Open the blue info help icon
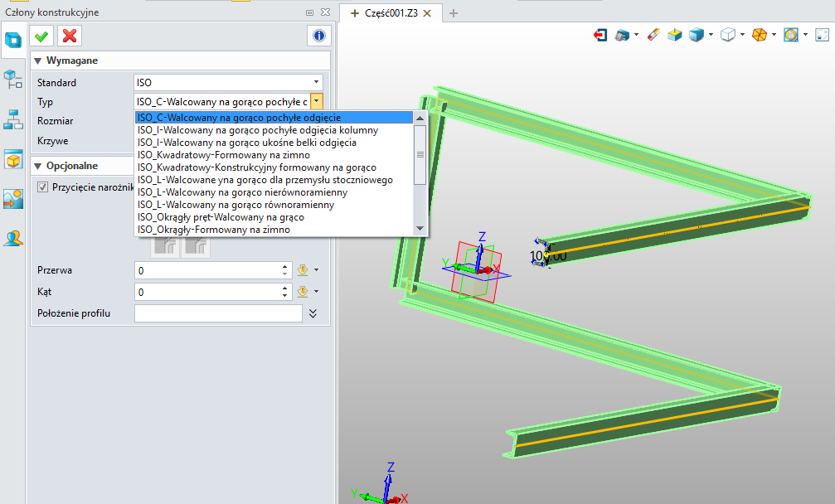Image resolution: width=835 pixels, height=504 pixels. (319, 36)
